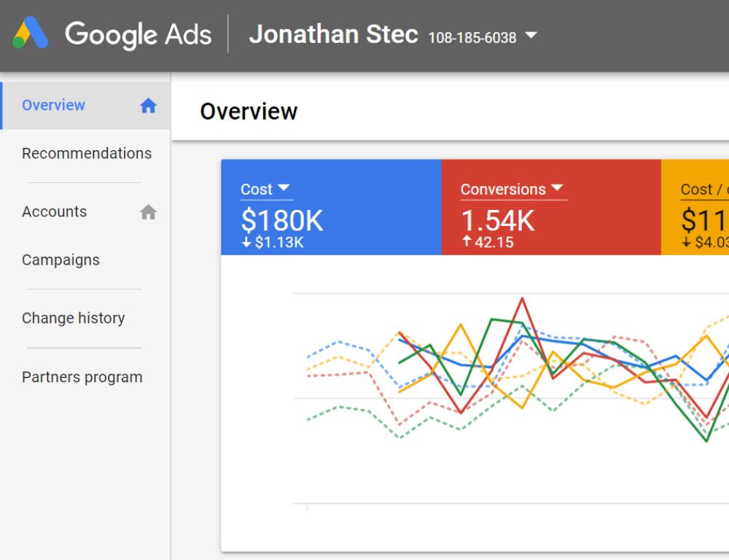The image size is (729, 560).
Task: Open the orange Cost / conv. metric selector
Action: (703, 189)
